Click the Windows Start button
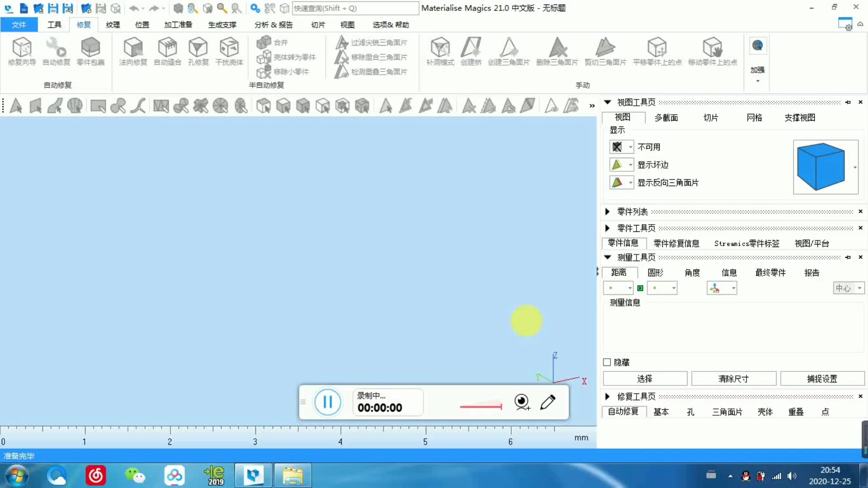Screen dimensions: 868x488 [17, 475]
